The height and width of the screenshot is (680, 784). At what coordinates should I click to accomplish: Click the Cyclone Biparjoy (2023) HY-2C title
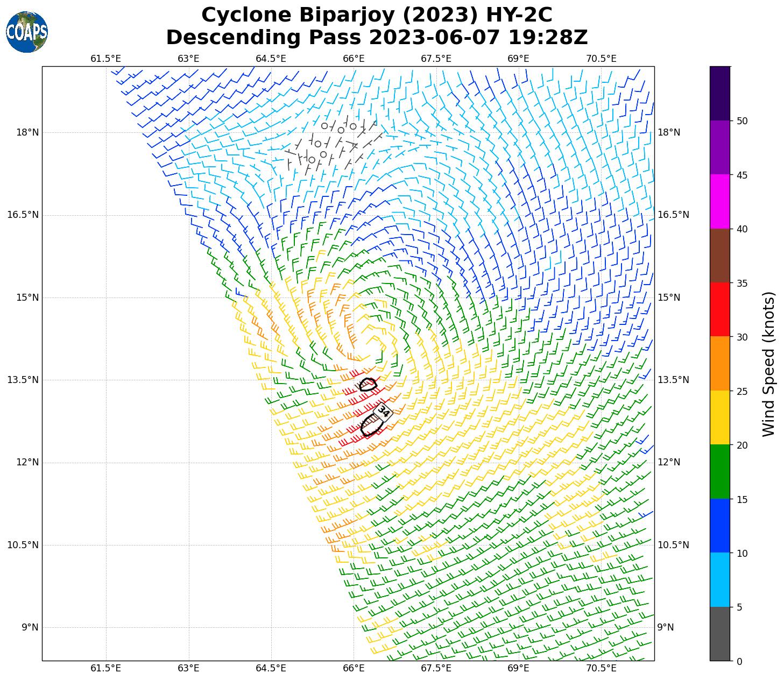click(377, 15)
